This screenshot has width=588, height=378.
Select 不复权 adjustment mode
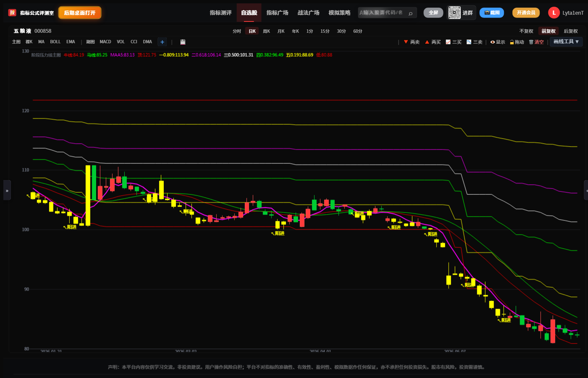pyautogui.click(x=526, y=31)
